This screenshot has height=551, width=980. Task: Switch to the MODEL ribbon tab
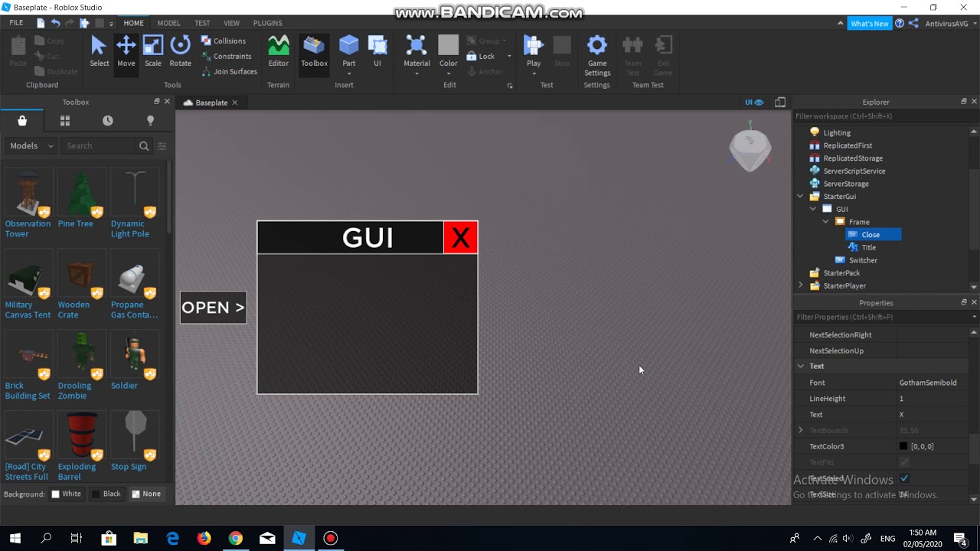[x=168, y=23]
